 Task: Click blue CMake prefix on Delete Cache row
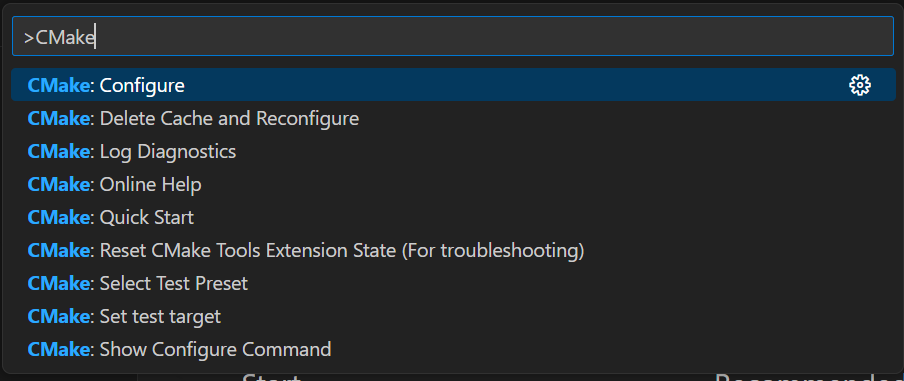tap(59, 118)
